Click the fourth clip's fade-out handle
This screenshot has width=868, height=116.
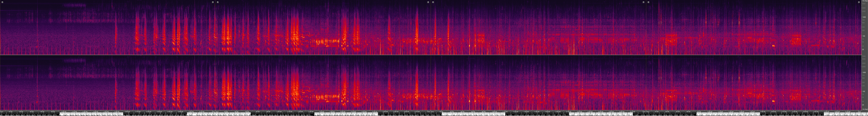(x=859, y=2)
